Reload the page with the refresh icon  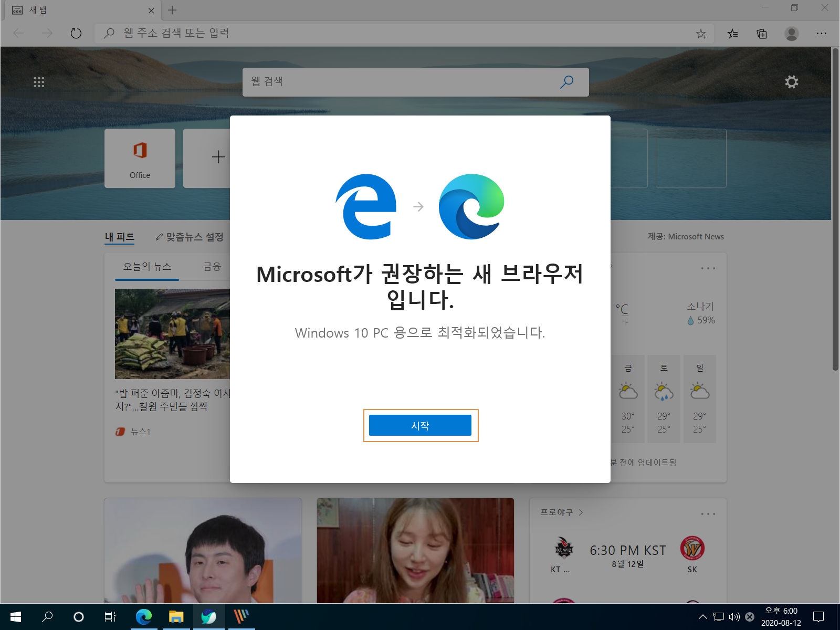[x=76, y=33]
